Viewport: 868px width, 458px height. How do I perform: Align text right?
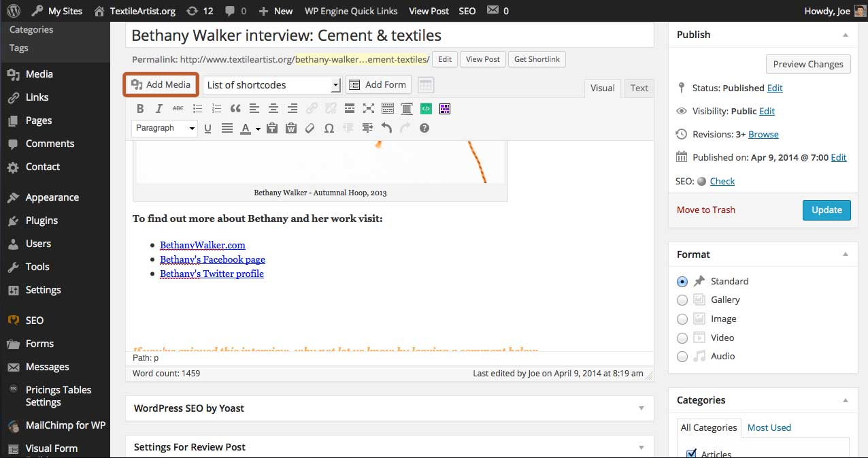[293, 108]
